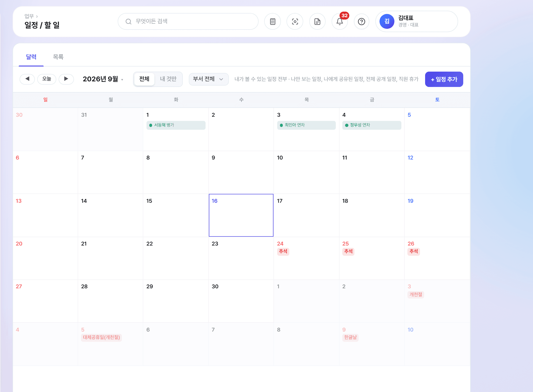Select day 13 Sunday cell
Image resolution: width=533 pixels, height=392 pixels.
(45, 215)
